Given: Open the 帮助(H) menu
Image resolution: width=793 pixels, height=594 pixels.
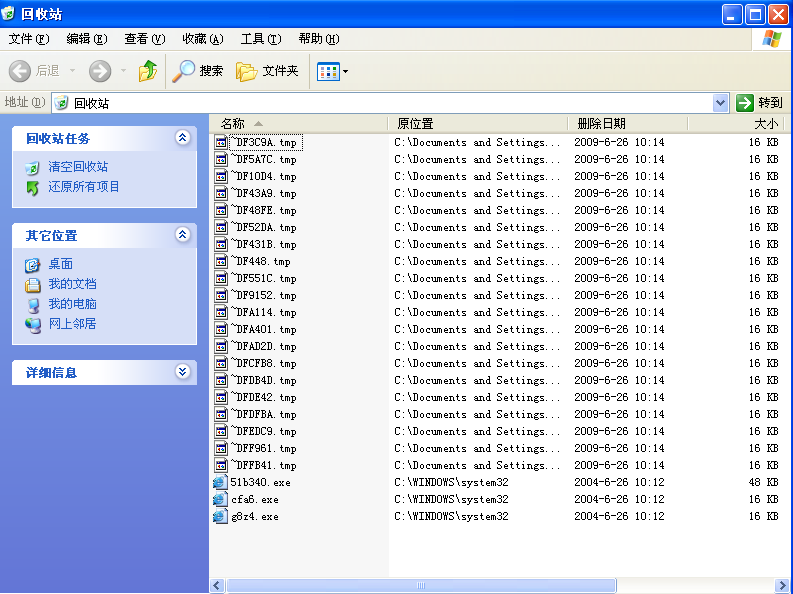Looking at the screenshot, I should [x=319, y=39].
